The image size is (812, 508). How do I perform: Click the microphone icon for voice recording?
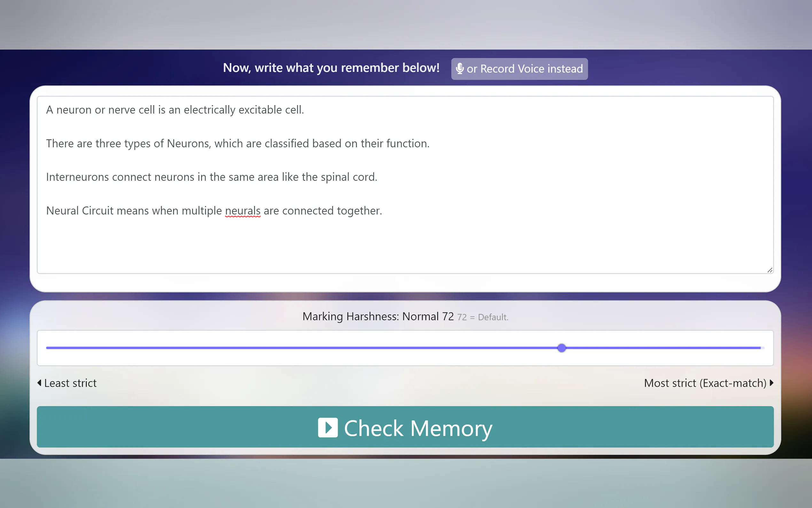459,68
